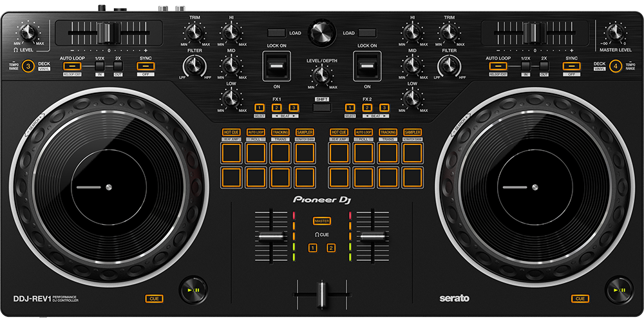Switch left deck pads to SAMPLER mode
The image size is (644, 322).
click(305, 132)
